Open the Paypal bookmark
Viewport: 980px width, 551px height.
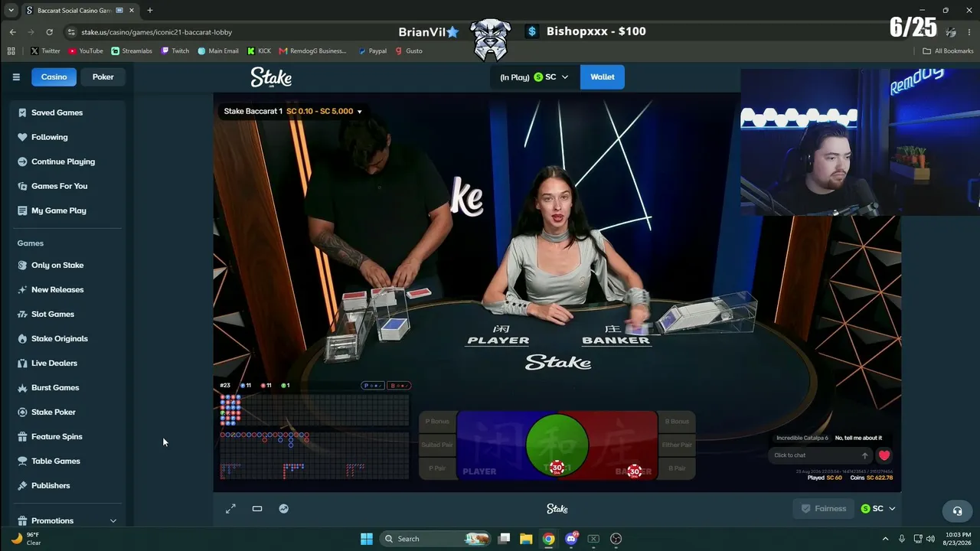373,51
